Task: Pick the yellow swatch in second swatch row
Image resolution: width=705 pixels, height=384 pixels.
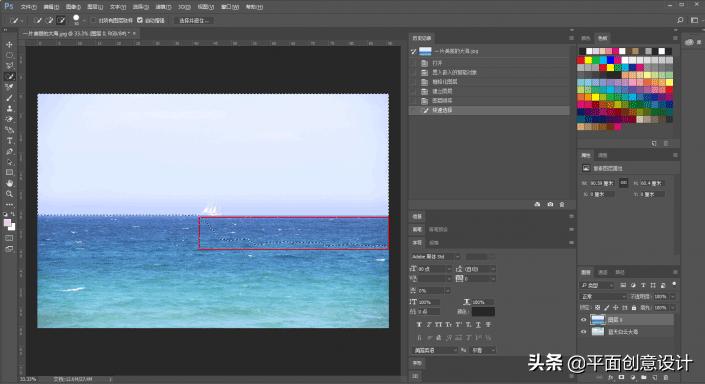Action: click(x=588, y=60)
